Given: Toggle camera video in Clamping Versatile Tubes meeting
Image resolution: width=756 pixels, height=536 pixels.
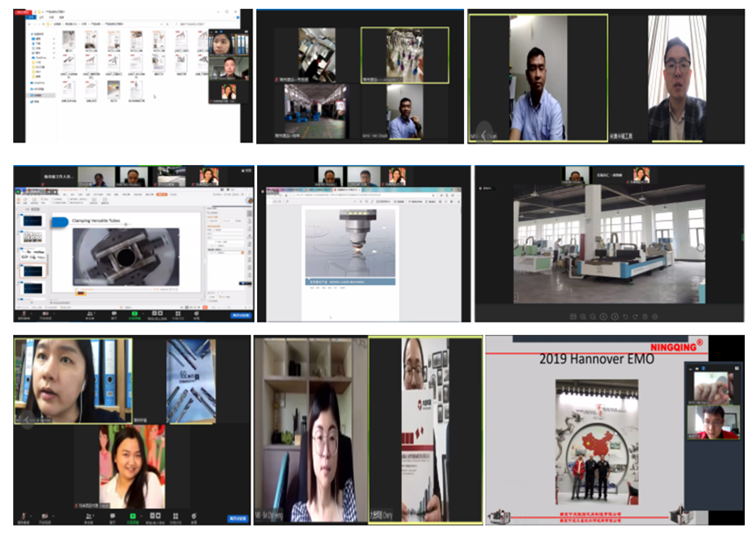Looking at the screenshot, I should point(45,314).
